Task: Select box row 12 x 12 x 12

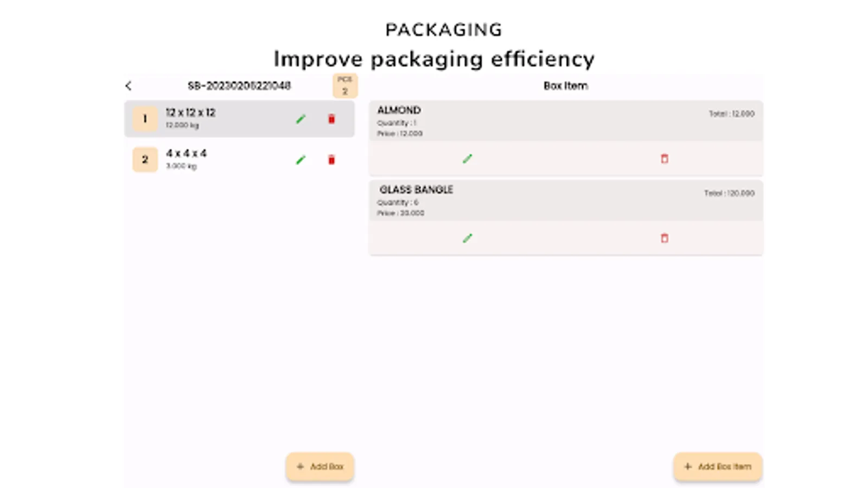Action: point(228,119)
